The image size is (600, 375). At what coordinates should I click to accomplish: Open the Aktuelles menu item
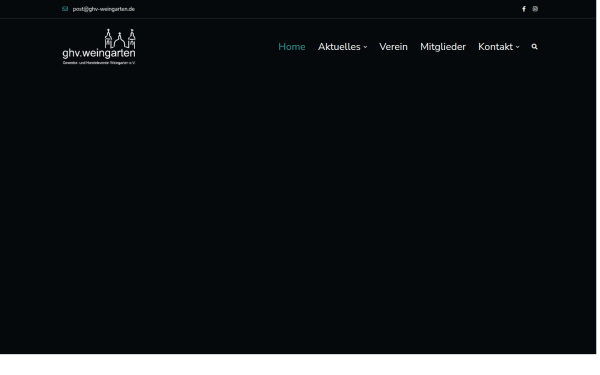(x=339, y=47)
